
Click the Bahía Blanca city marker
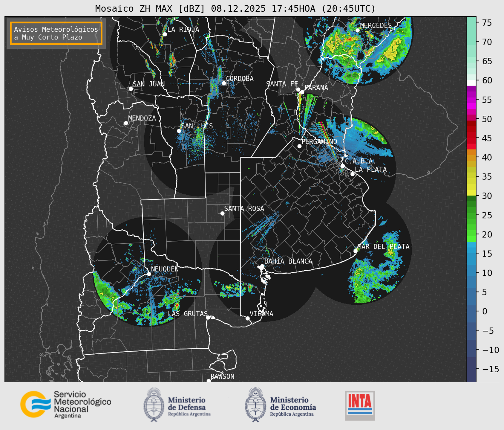tap(262, 266)
